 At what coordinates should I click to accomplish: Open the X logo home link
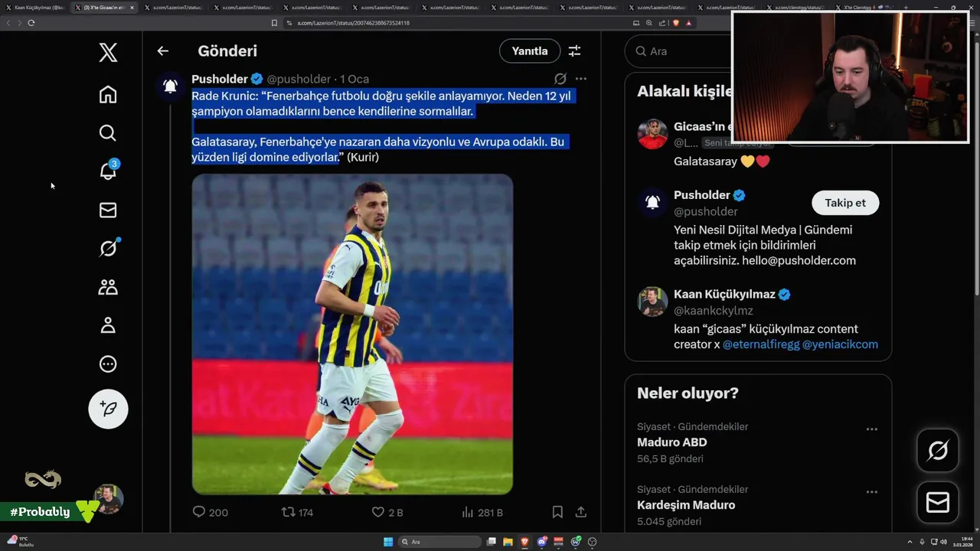pyautogui.click(x=108, y=52)
